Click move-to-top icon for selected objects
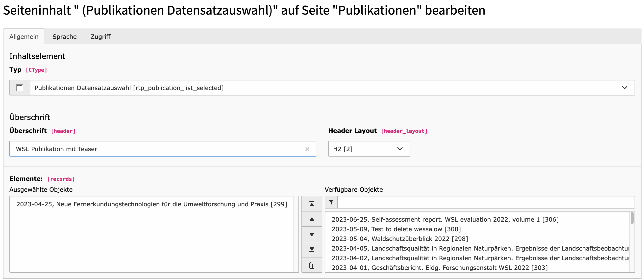Viewport: 644px width, 280px height. [x=312, y=204]
